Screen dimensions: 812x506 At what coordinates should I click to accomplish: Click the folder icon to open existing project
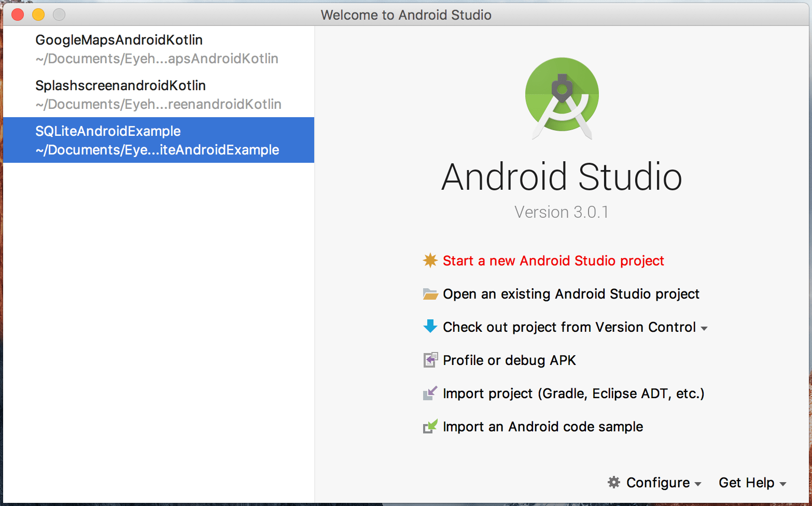pos(430,293)
